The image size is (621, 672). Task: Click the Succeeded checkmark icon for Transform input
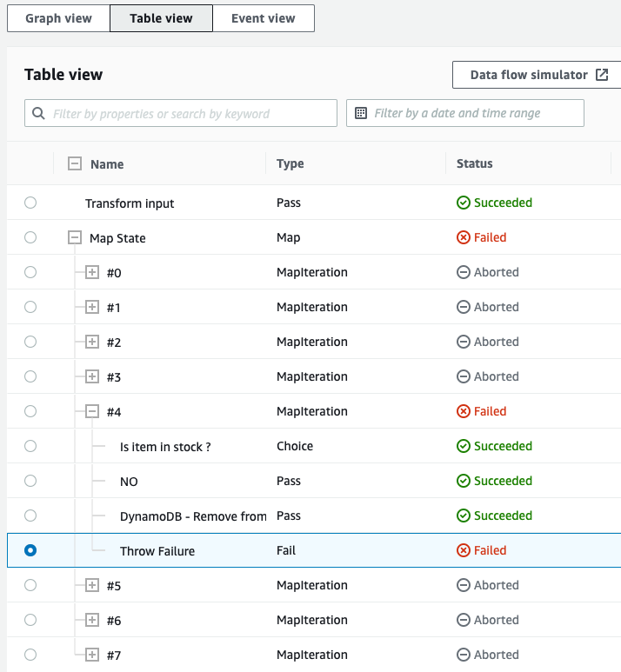[464, 203]
